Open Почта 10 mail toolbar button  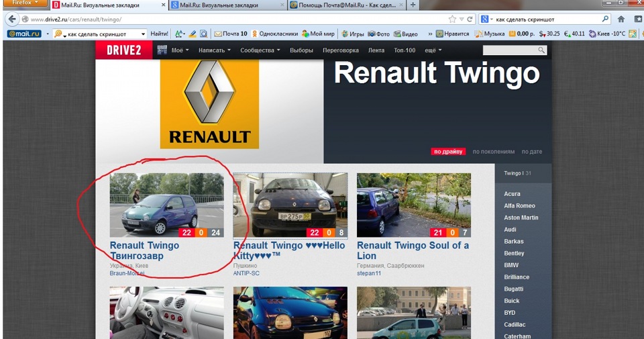pyautogui.click(x=230, y=34)
